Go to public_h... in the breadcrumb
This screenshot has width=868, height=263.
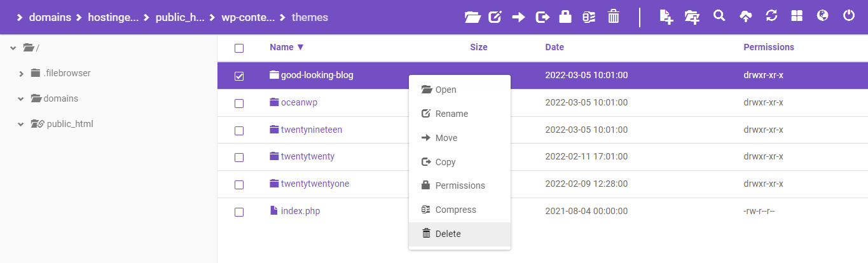point(180,17)
